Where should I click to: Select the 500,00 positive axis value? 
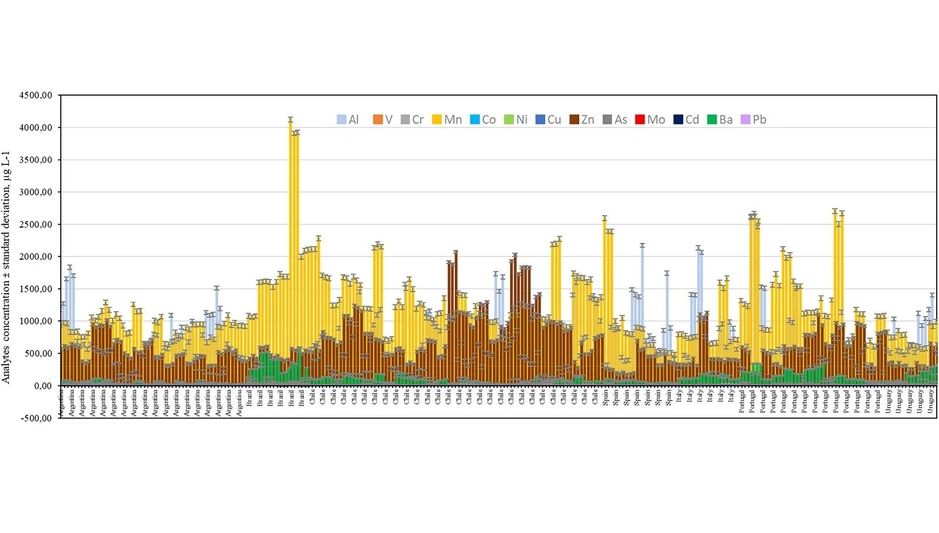coord(38,353)
